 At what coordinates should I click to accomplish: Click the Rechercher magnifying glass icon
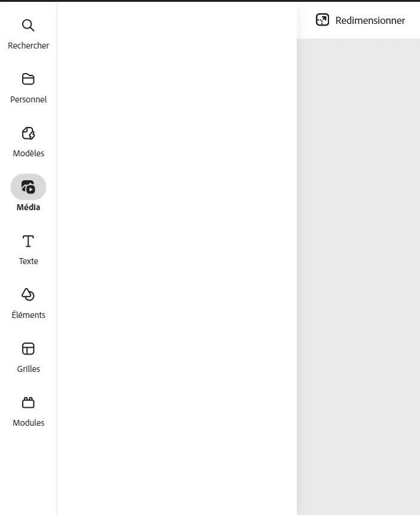[x=28, y=25]
